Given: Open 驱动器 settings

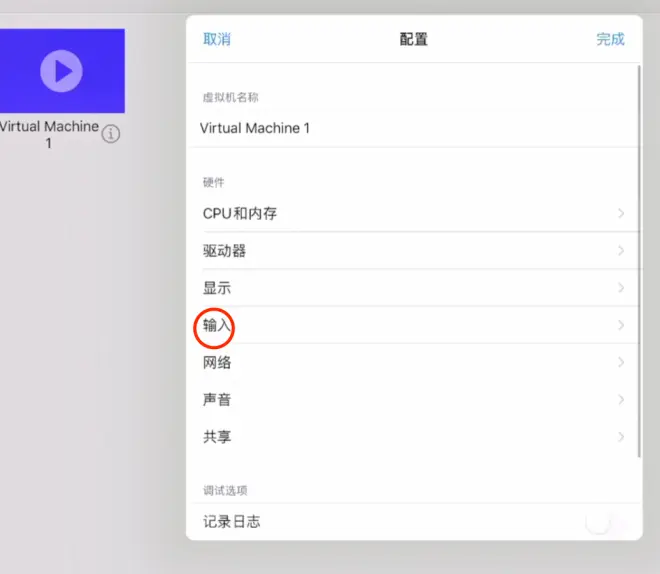Looking at the screenshot, I should [x=413, y=251].
